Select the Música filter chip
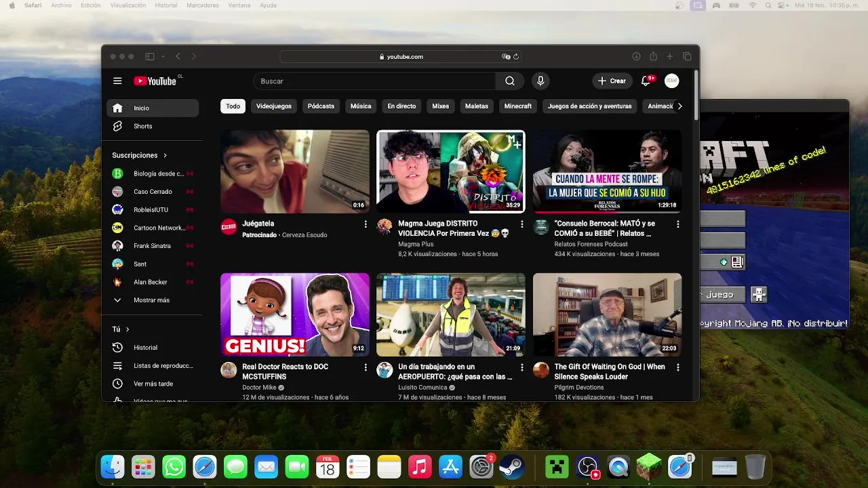 (x=361, y=106)
